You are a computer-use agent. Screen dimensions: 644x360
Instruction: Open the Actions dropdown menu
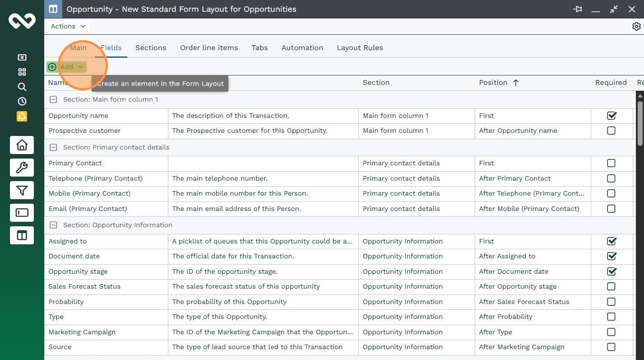tap(68, 26)
